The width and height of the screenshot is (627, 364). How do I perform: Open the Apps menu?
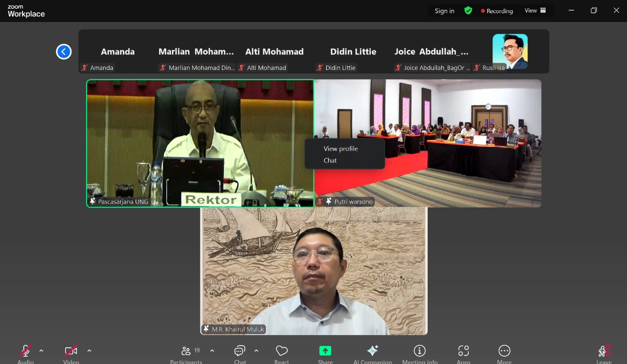pyautogui.click(x=463, y=351)
